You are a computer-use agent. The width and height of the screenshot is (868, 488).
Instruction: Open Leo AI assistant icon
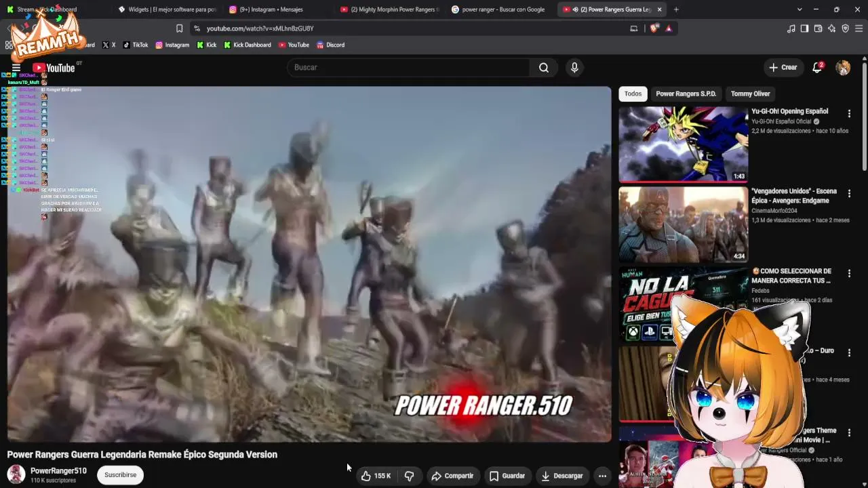tap(832, 28)
